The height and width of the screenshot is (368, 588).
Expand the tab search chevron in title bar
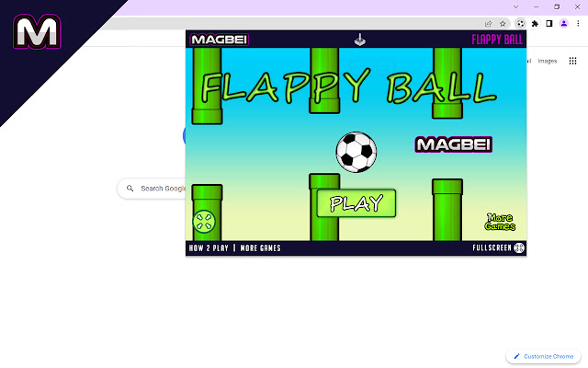[516, 7]
